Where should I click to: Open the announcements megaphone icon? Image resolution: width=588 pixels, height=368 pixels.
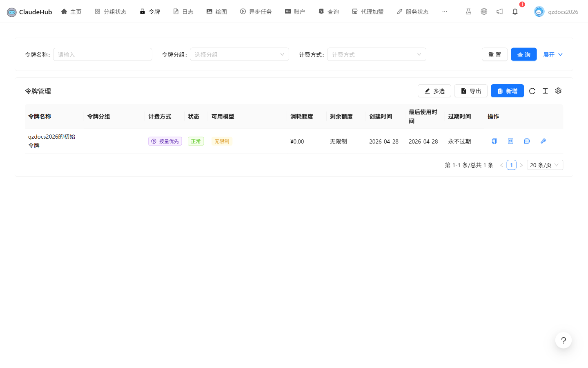[x=499, y=11]
